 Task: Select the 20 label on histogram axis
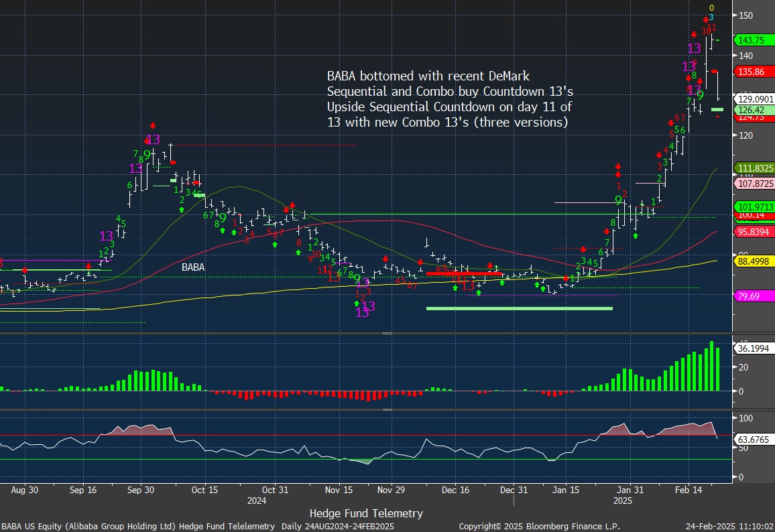[743, 367]
